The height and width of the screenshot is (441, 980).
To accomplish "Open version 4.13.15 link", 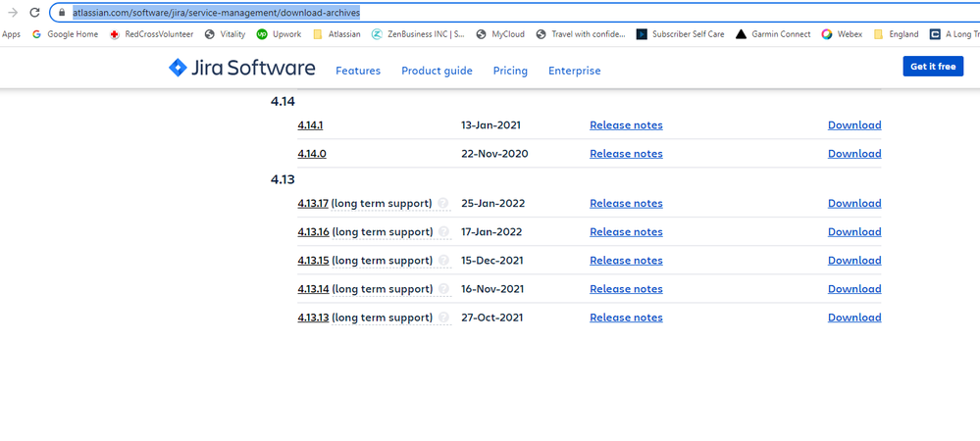I will [313, 261].
